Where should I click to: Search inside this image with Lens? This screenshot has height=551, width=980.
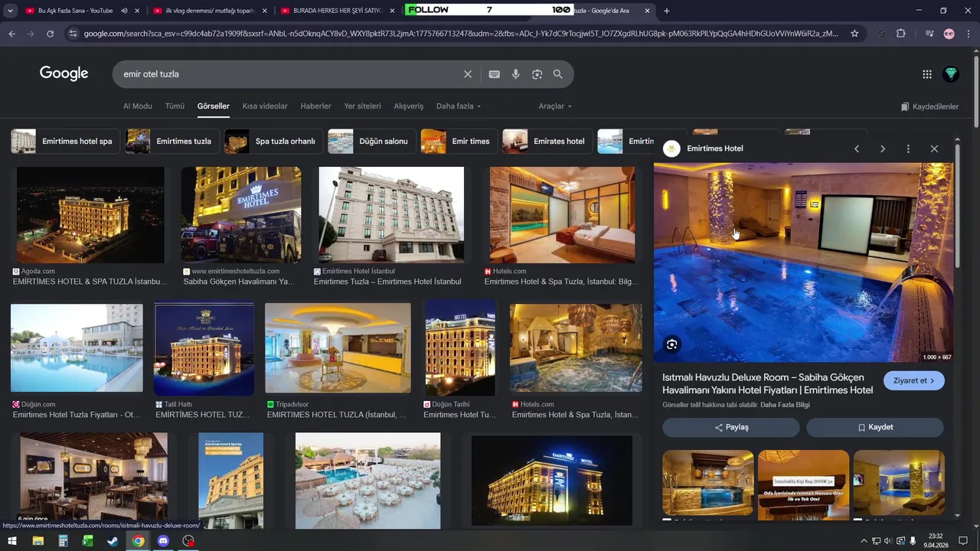[x=671, y=344]
